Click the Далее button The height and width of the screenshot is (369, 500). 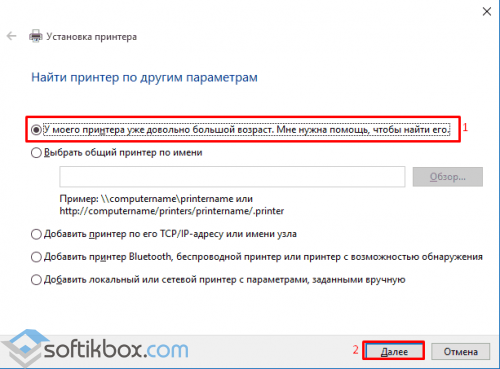pyautogui.click(x=394, y=351)
